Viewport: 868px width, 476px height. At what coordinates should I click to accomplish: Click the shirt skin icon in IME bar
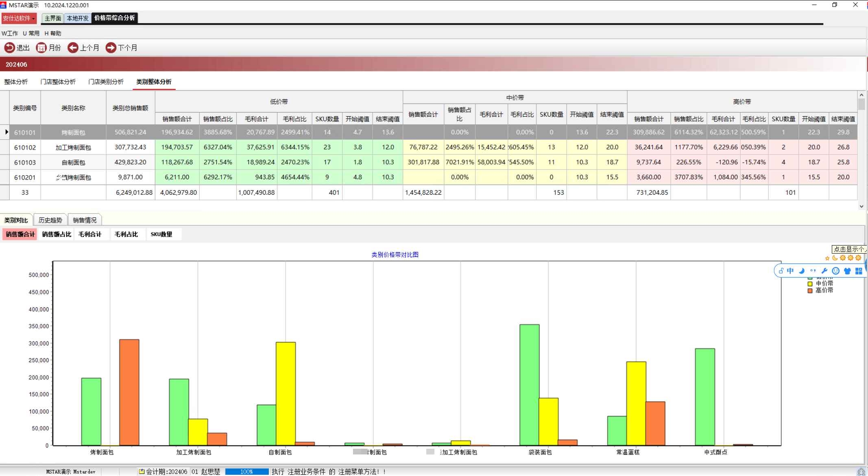847,271
